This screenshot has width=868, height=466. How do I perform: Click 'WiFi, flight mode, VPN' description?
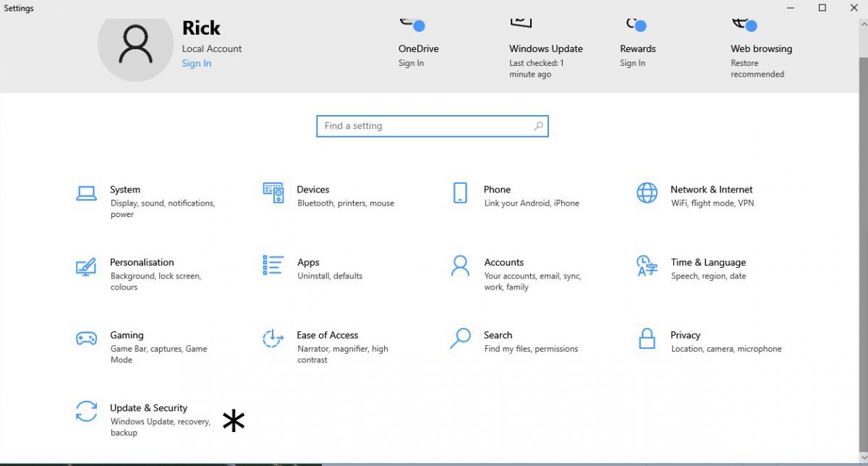click(x=712, y=204)
